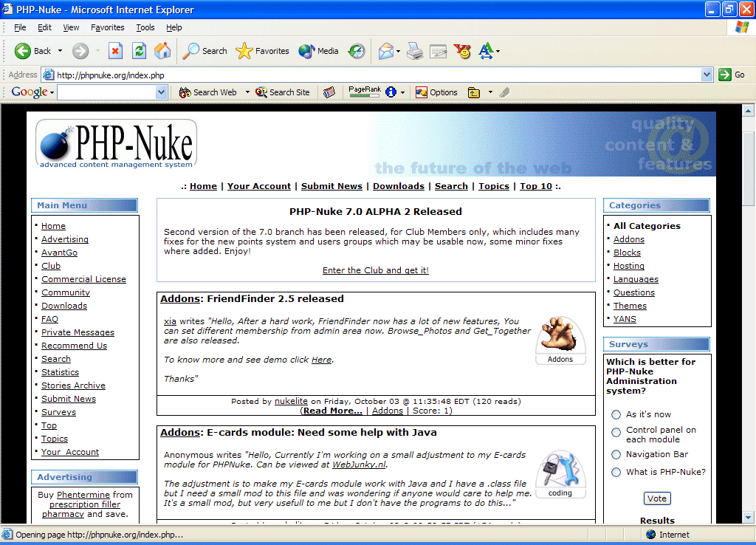Show browsing History from the toolbar icon

pos(357,51)
